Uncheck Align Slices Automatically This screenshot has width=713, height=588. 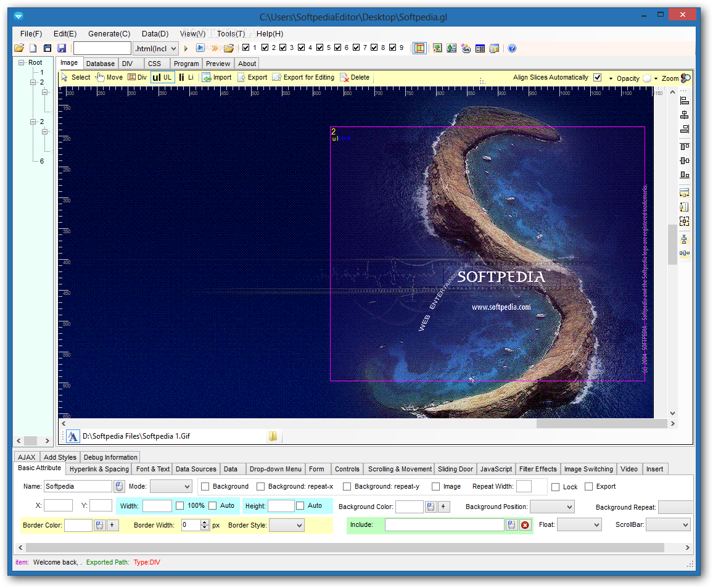(598, 77)
